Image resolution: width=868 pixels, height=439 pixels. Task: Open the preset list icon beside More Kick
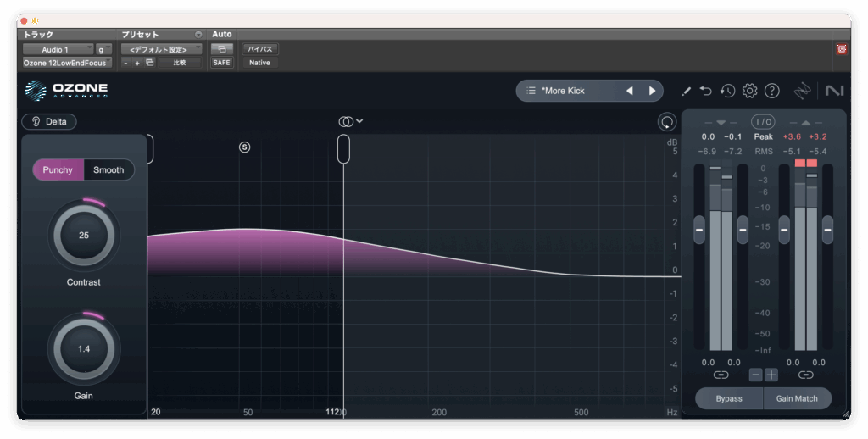531,91
